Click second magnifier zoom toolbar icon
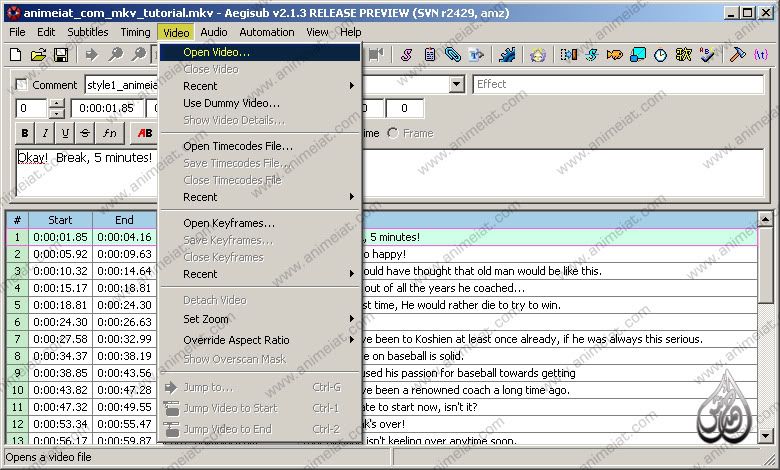This screenshot has height=470, width=780. click(138, 55)
